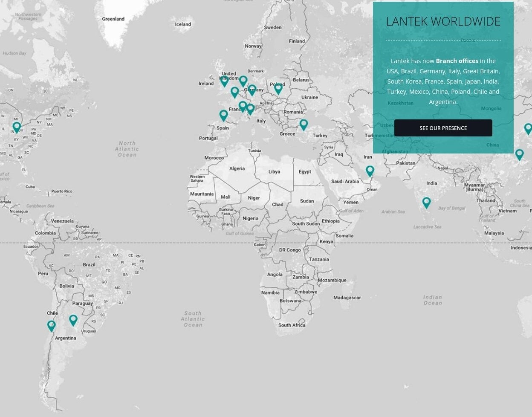This screenshot has height=417, width=532.
Task: Open the pin in northern Italy above the Italy label
Action: [251, 109]
